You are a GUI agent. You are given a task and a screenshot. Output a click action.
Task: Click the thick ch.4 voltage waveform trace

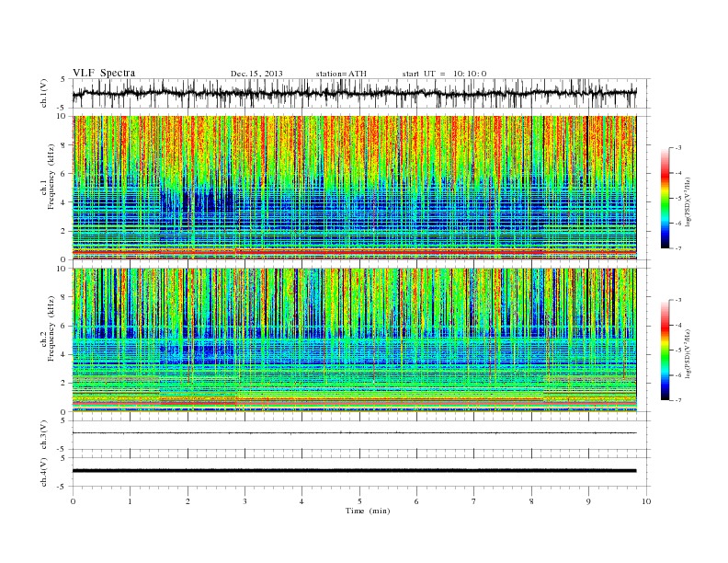[354, 471]
